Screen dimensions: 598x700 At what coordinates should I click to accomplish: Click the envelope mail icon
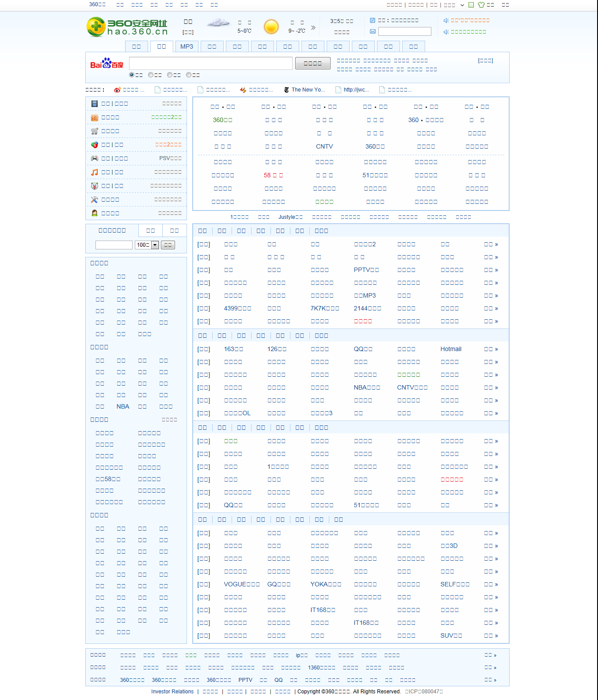(373, 31)
